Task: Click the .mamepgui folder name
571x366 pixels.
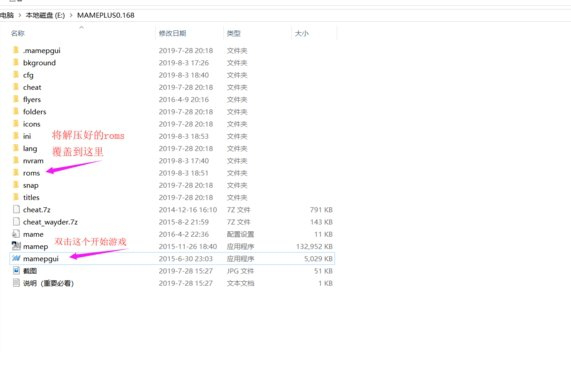Action: (42, 50)
